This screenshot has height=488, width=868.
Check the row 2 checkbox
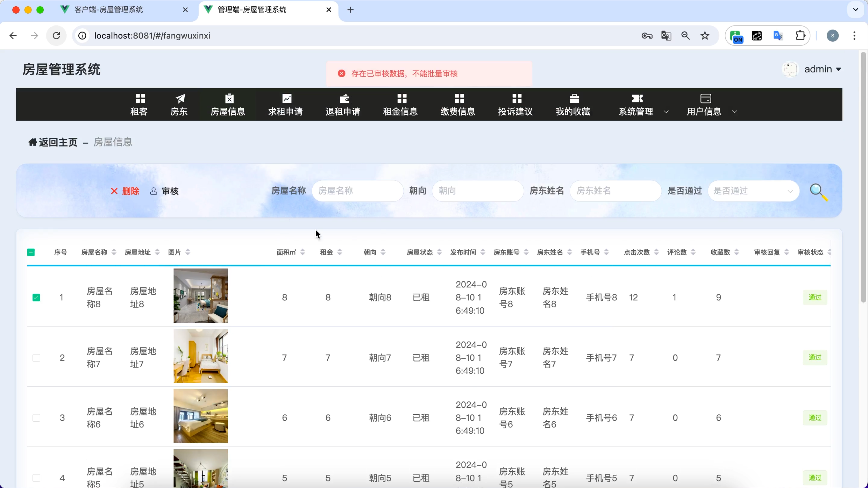click(x=36, y=358)
